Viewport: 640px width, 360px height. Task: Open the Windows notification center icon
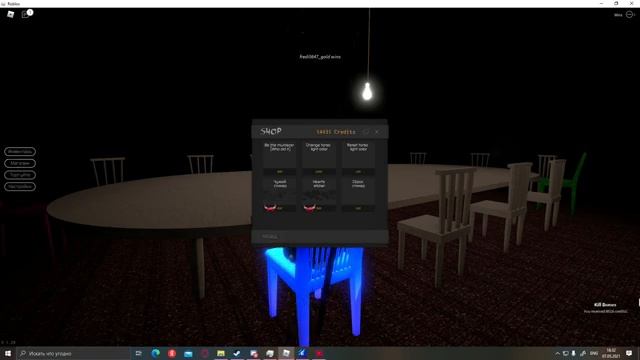pos(629,353)
